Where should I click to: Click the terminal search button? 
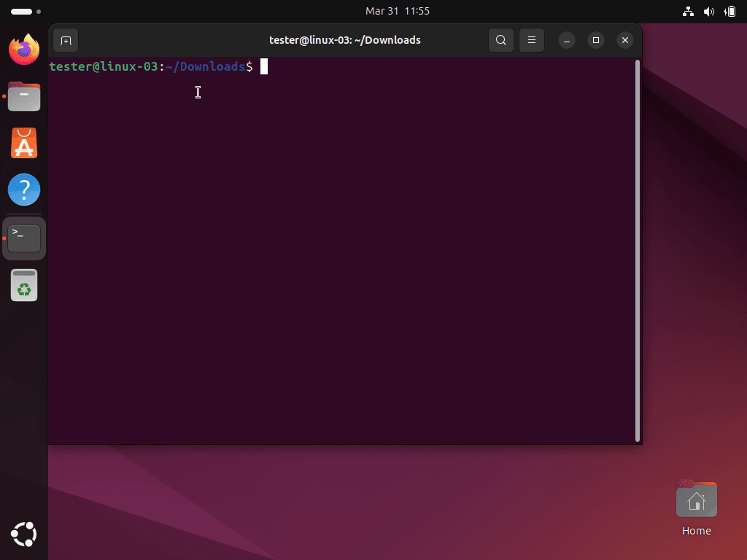(501, 40)
